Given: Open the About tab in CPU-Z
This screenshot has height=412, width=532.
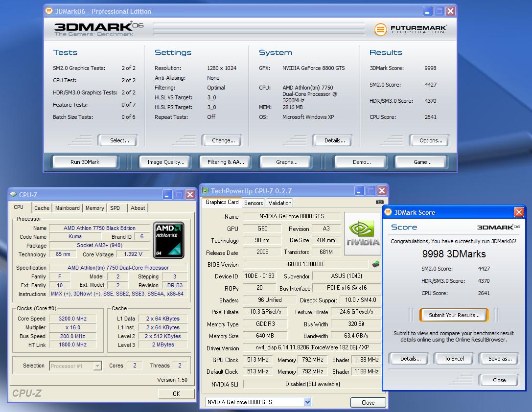Looking at the screenshot, I should point(138,208).
